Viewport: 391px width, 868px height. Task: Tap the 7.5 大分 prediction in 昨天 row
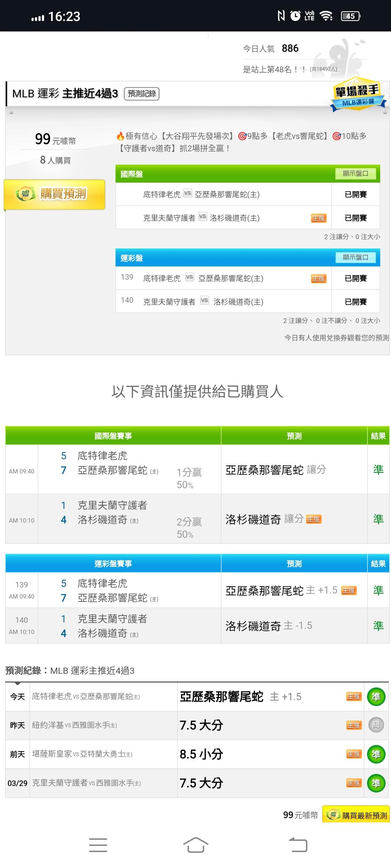201,725
